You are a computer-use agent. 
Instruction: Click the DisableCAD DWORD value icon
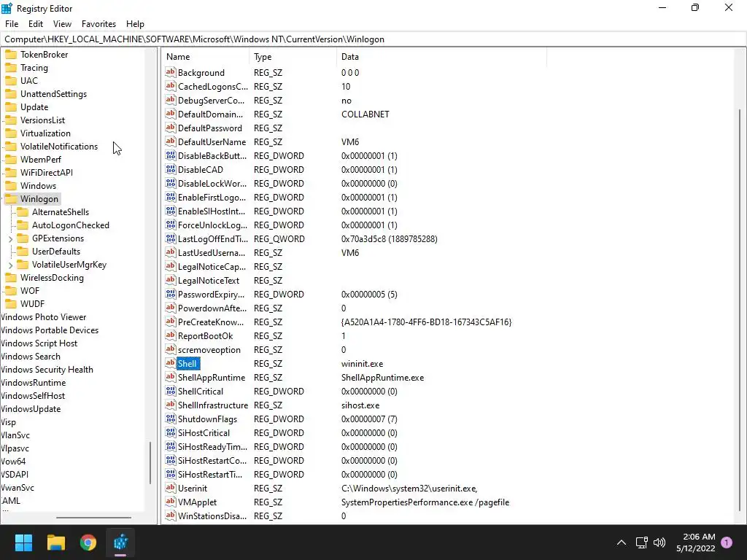[x=171, y=169]
